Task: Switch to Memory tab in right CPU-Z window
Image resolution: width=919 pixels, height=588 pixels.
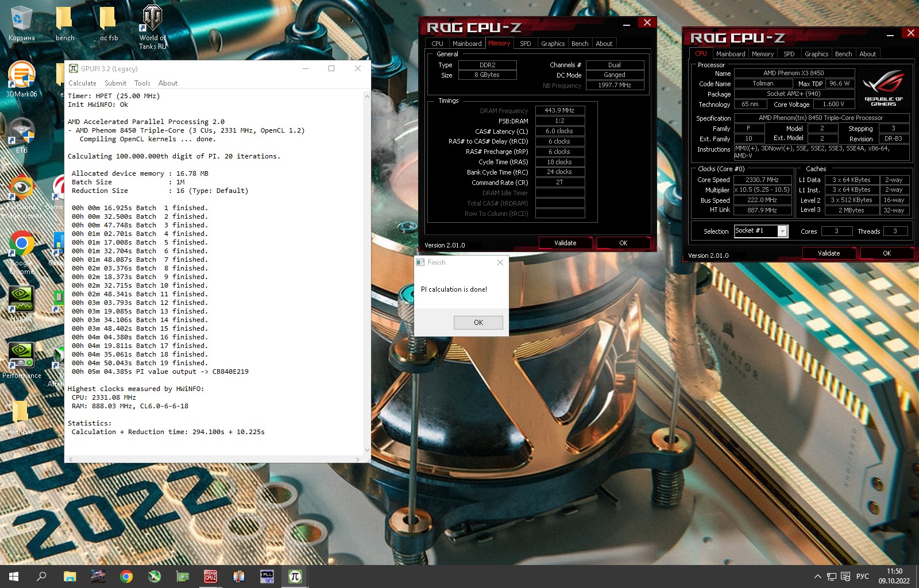Action: [x=762, y=54]
